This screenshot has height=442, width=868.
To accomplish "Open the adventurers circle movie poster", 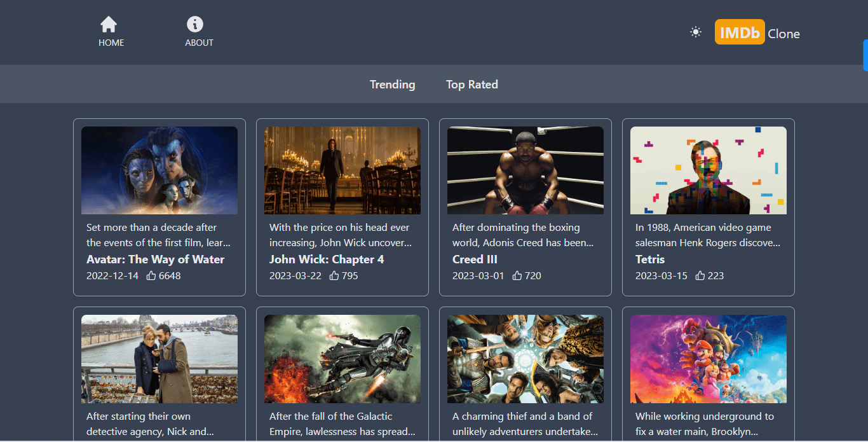I will pos(526,359).
